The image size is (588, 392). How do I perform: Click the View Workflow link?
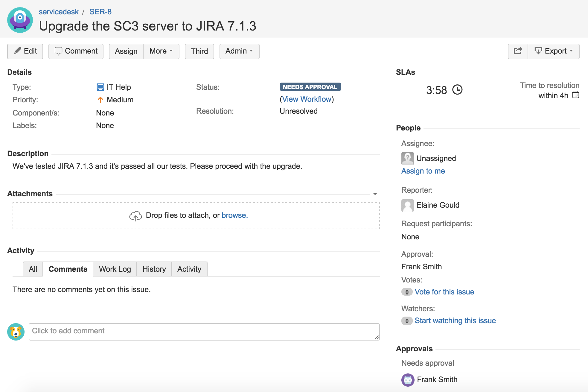[307, 99]
